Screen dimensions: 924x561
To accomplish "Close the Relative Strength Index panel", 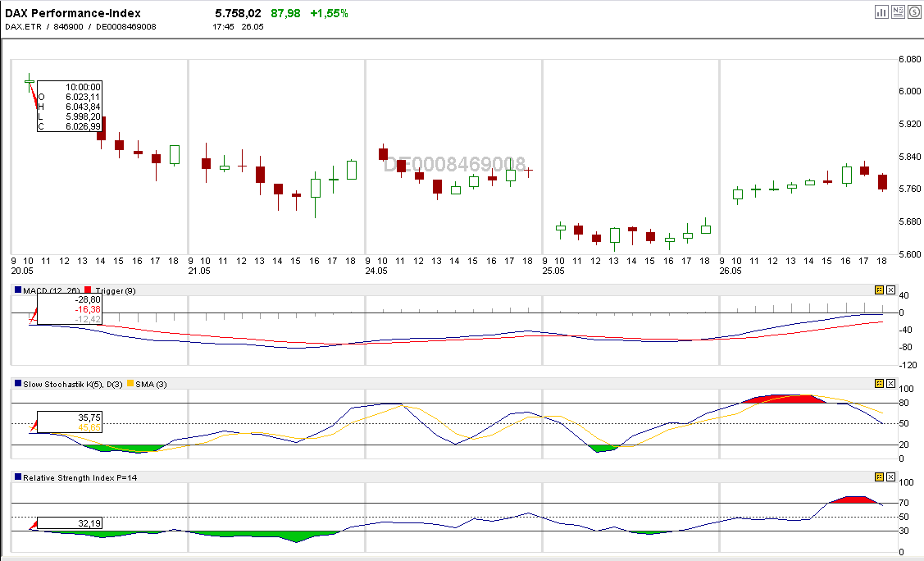I will pyautogui.click(x=890, y=477).
